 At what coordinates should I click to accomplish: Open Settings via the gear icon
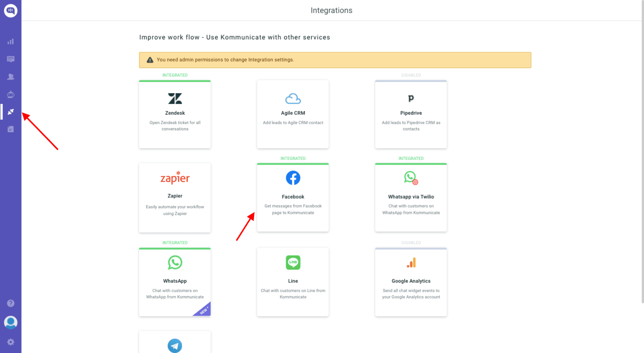[11, 342]
